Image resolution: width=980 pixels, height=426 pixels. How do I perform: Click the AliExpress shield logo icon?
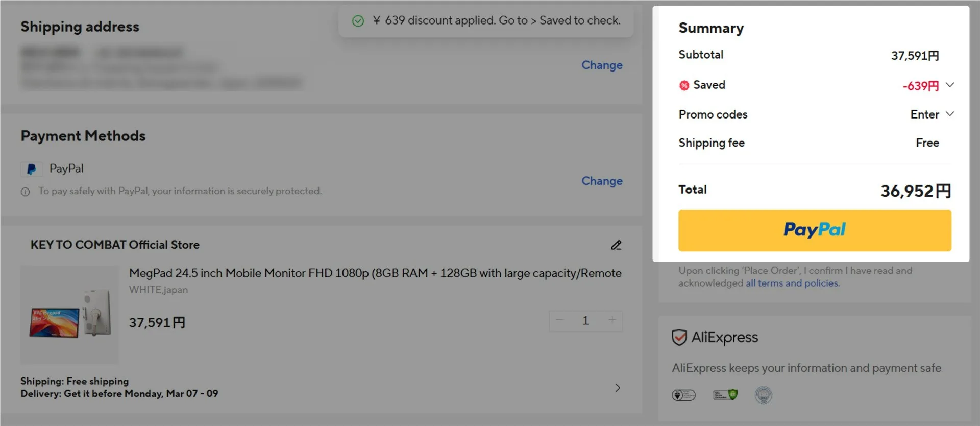coord(679,338)
